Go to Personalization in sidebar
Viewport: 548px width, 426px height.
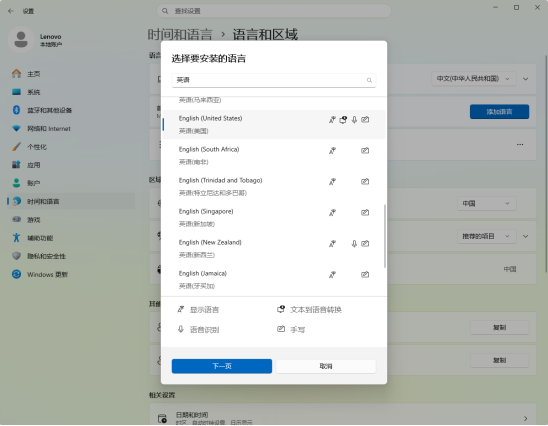point(37,147)
